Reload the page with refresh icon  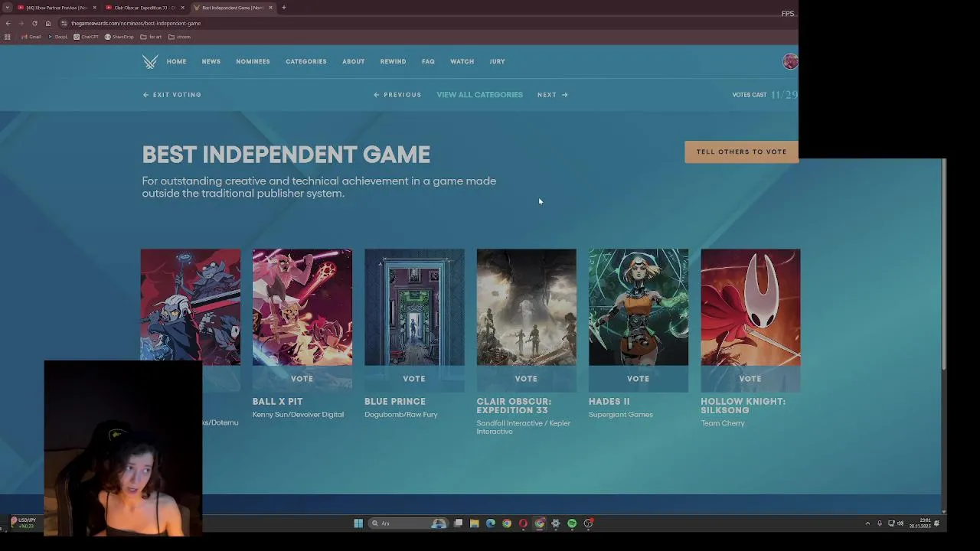click(34, 23)
